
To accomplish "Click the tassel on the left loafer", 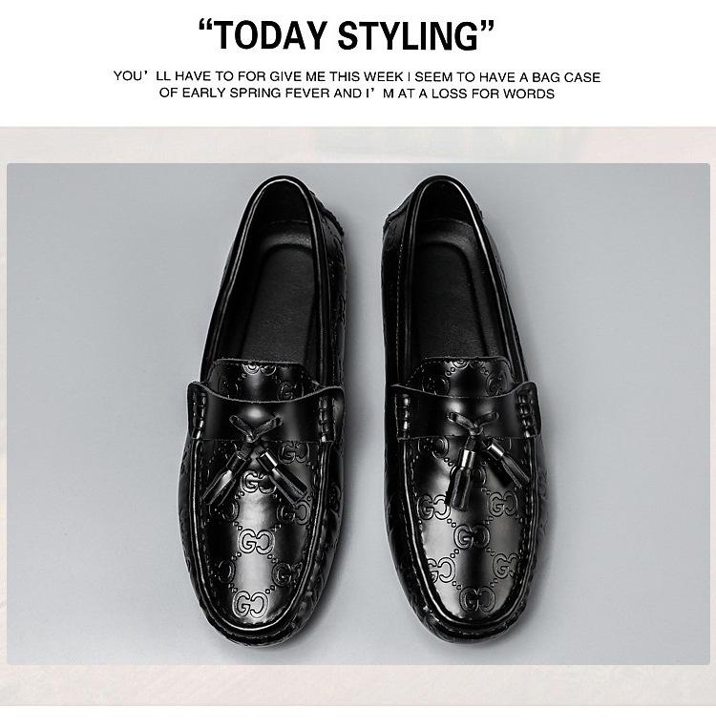I will [255, 455].
